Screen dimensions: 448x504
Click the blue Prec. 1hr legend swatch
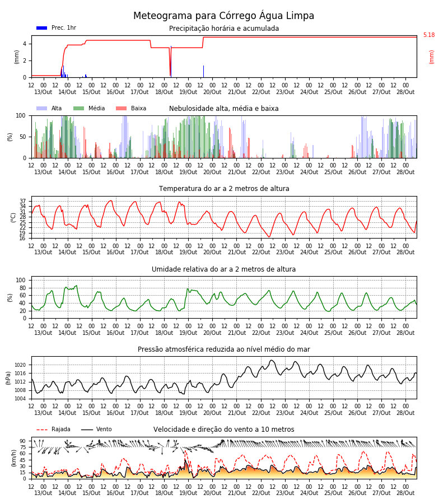tap(42, 28)
